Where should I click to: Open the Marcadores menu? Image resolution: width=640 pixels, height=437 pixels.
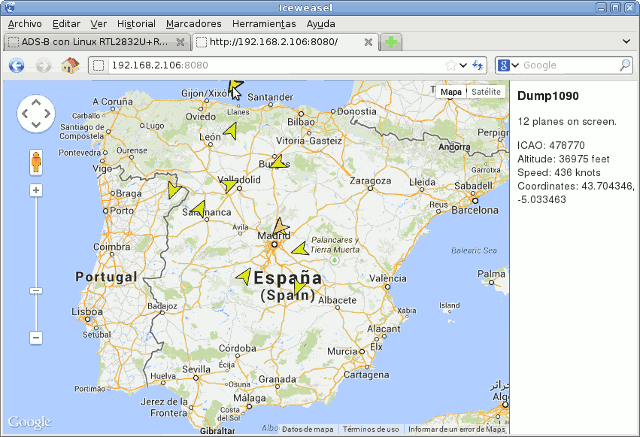tap(193, 24)
